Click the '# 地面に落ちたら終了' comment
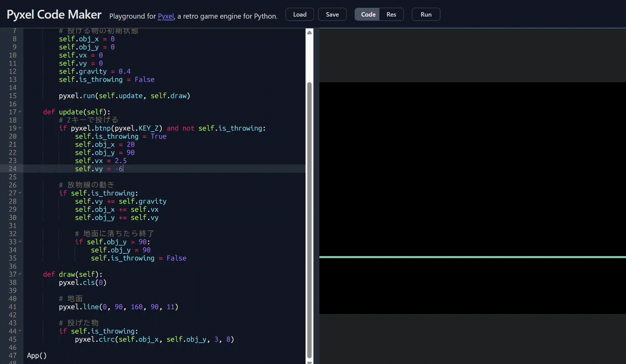The image size is (626, 364). 114,234
